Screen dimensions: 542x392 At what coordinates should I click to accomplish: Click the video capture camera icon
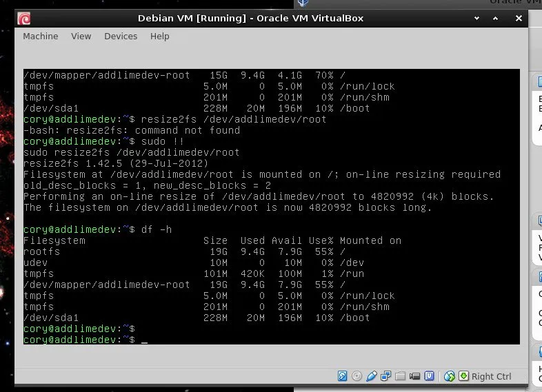coord(414,375)
